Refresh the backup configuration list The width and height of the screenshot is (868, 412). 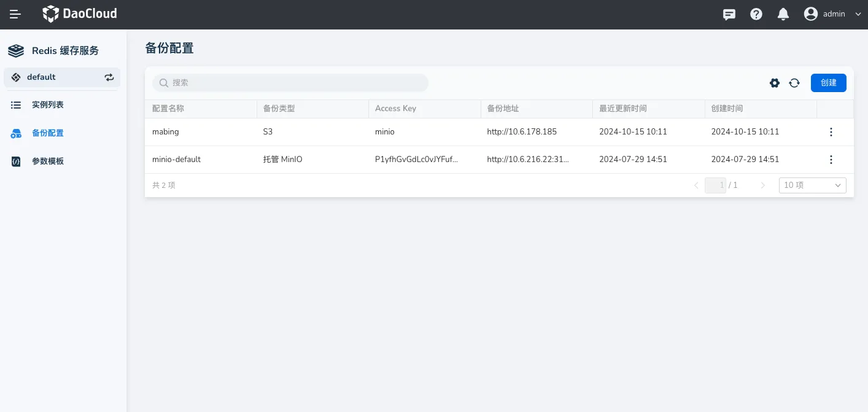tap(794, 83)
